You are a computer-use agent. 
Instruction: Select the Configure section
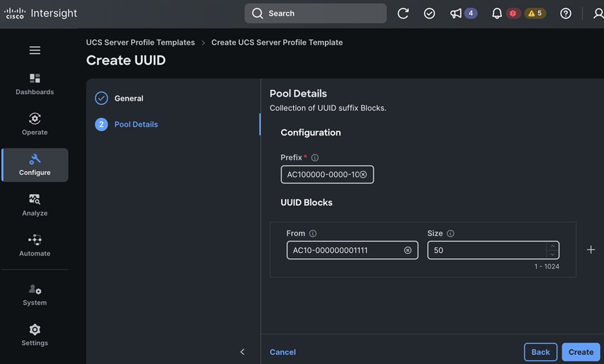35,165
